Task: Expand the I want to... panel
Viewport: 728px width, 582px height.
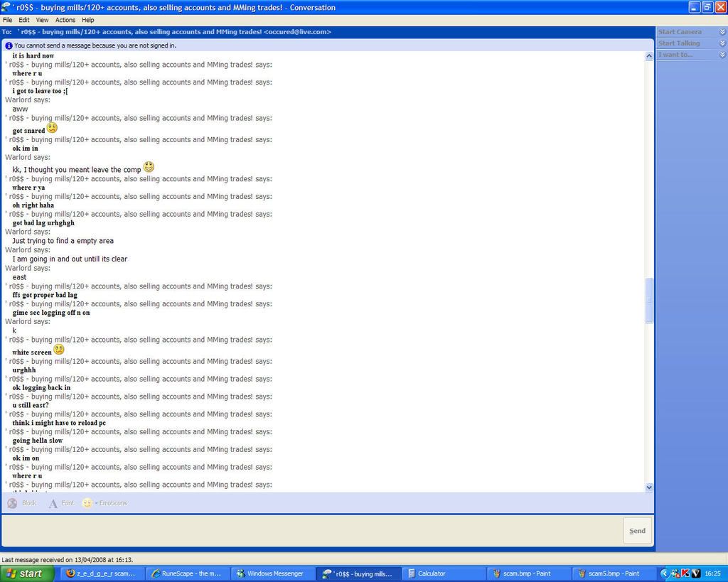Action: 722,54
